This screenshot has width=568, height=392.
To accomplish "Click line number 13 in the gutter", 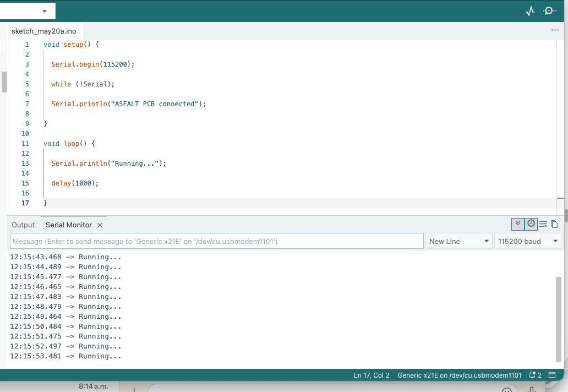I will click(25, 164).
